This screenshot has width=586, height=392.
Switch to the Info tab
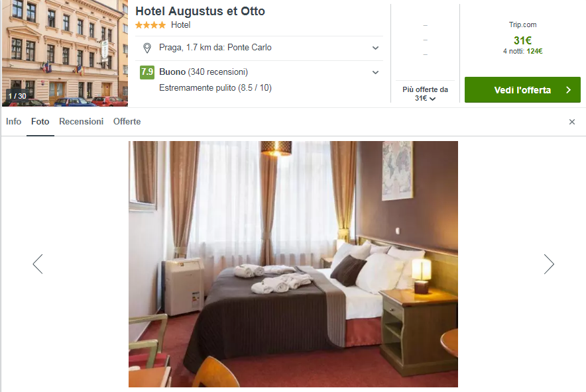click(13, 122)
